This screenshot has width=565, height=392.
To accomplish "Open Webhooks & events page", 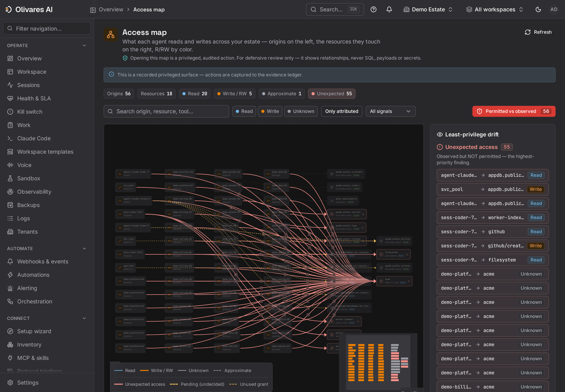I will (47, 261).
